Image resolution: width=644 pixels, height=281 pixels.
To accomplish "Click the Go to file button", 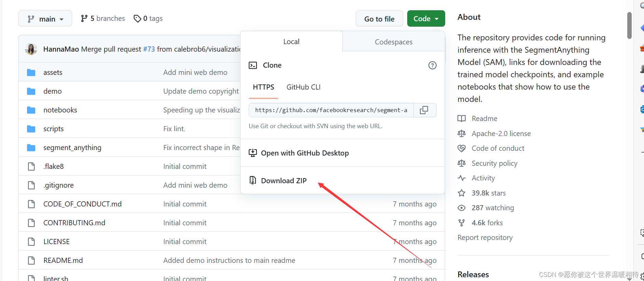I will coord(379,18).
